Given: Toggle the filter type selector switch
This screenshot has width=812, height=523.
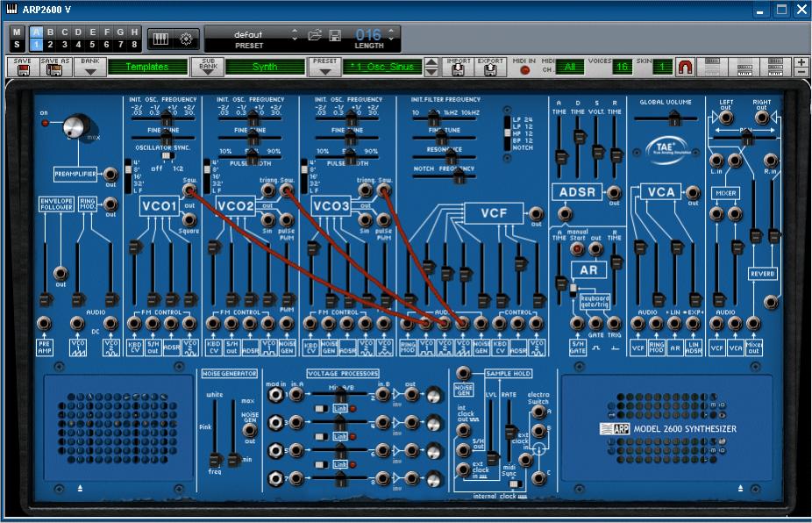Looking at the screenshot, I should 508,133.
